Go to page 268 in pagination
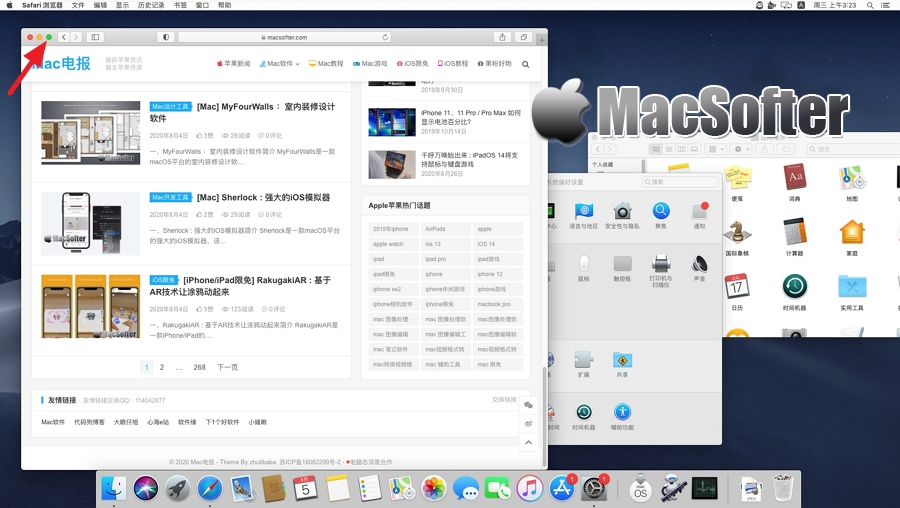 coord(199,367)
